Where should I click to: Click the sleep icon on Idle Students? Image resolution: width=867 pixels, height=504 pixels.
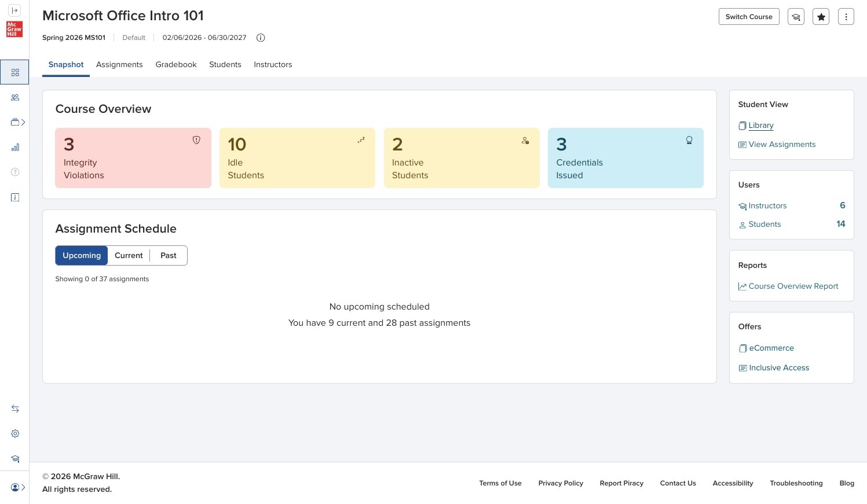361,140
